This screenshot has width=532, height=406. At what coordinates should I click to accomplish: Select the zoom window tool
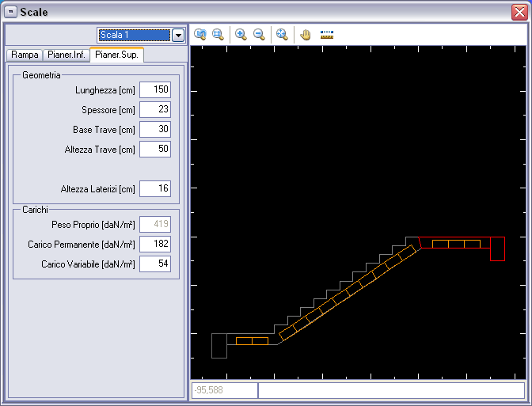(x=217, y=35)
